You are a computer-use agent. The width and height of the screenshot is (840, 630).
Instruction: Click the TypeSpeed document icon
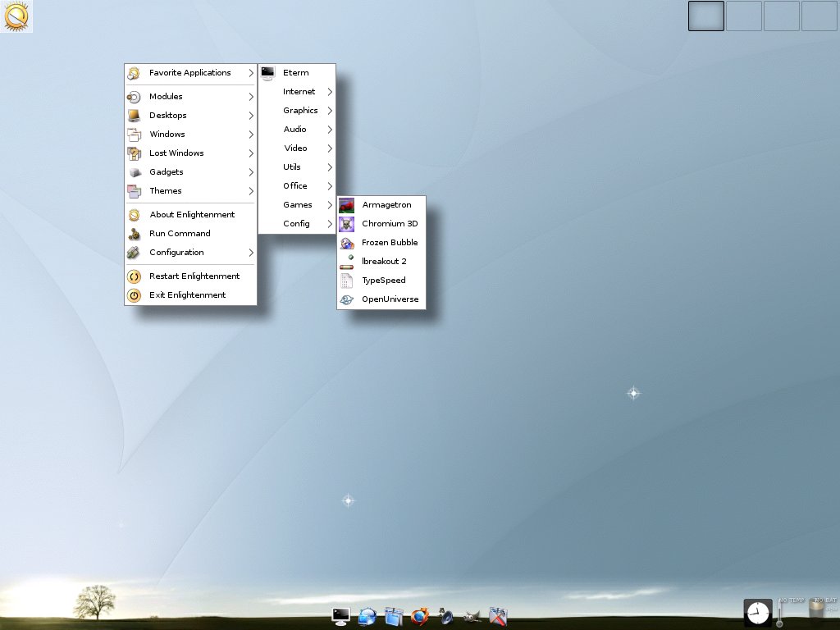click(347, 281)
